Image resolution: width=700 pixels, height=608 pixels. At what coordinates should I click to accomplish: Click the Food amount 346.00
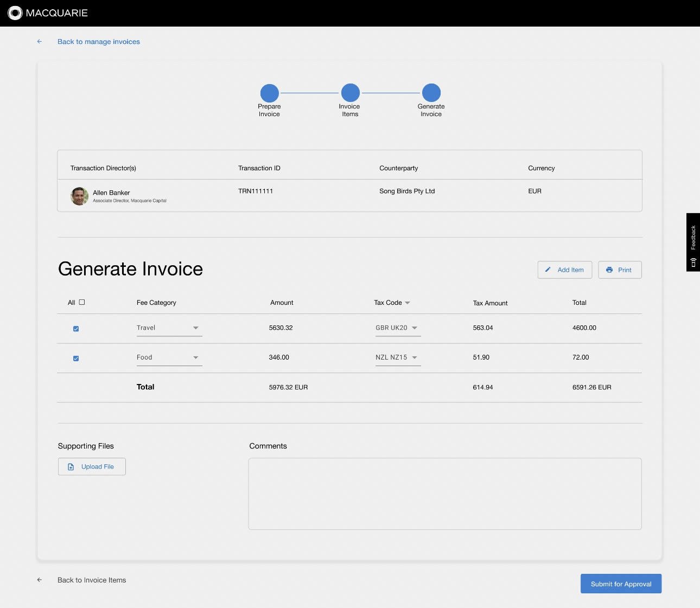(279, 357)
